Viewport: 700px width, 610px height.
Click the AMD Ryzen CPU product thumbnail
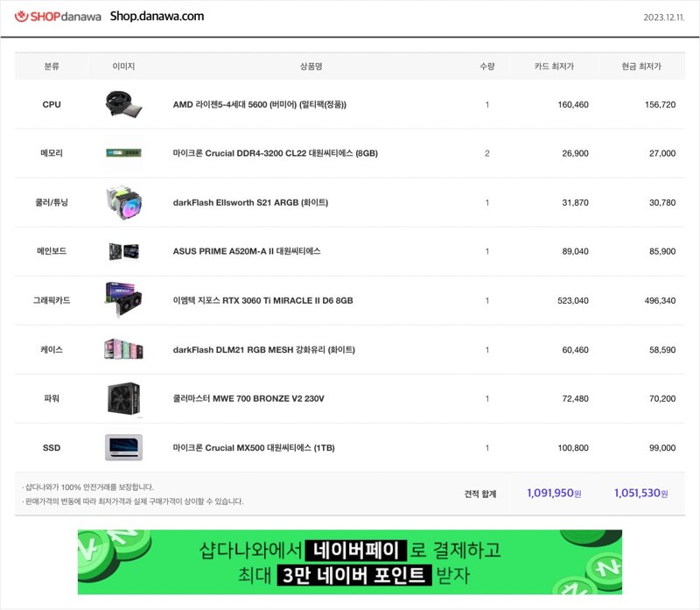(123, 104)
